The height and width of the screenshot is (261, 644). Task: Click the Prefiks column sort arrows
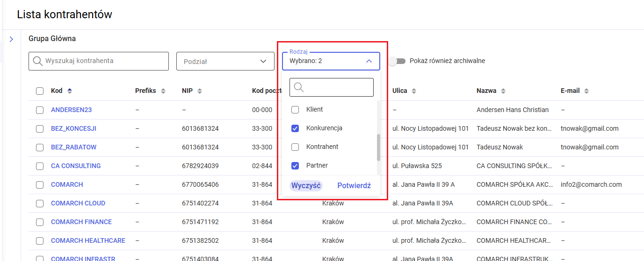pyautogui.click(x=163, y=91)
